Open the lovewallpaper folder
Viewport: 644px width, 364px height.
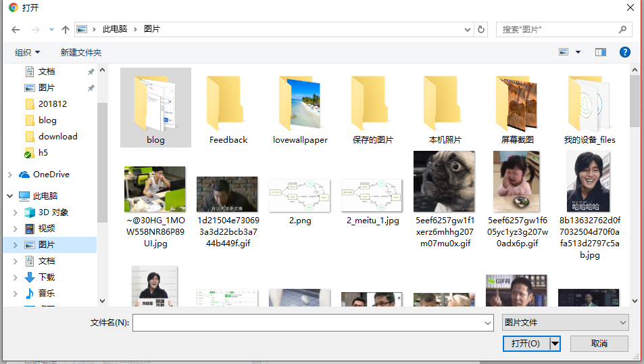pos(300,110)
